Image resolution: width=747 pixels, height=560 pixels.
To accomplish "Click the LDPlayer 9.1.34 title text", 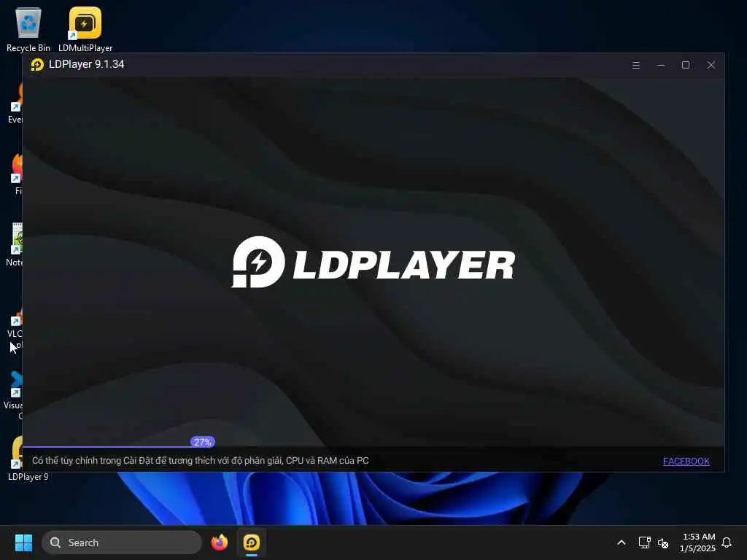I will click(x=87, y=64).
